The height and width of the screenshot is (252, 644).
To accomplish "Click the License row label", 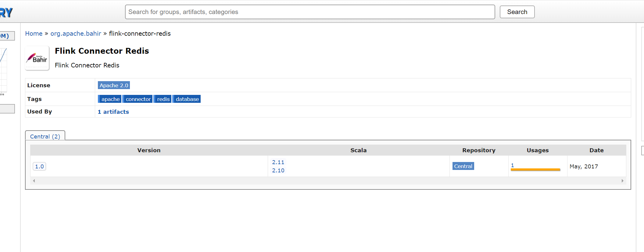I will (x=39, y=85).
